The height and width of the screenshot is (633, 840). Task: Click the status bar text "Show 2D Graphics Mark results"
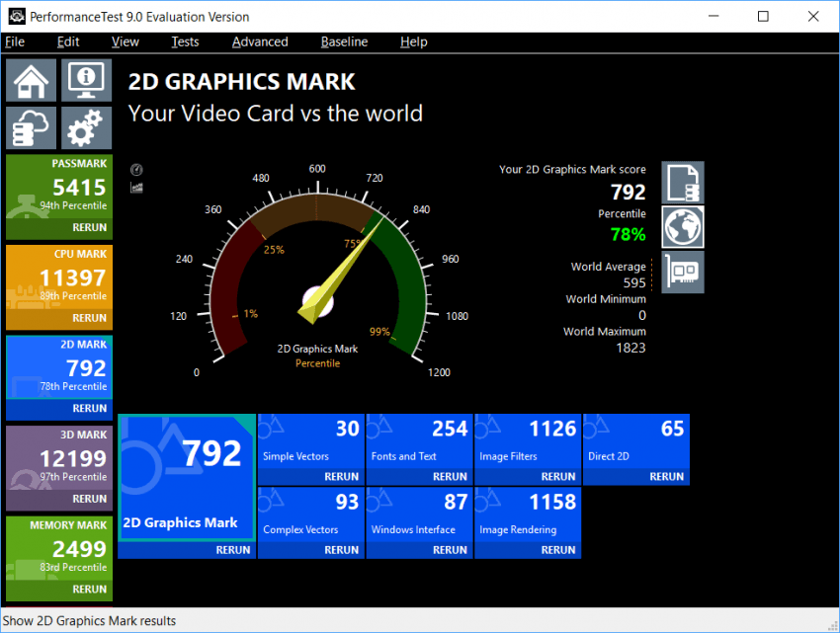(89, 621)
